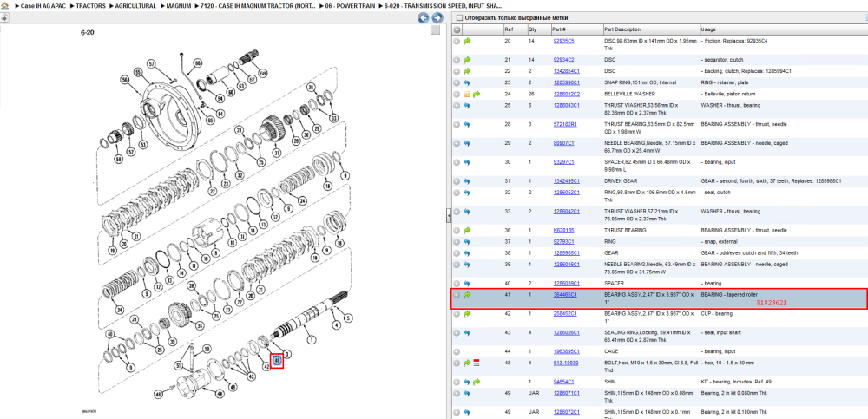Collapse the diagram pane via splitter handle
This screenshot has width=868, height=419.
coord(449,216)
